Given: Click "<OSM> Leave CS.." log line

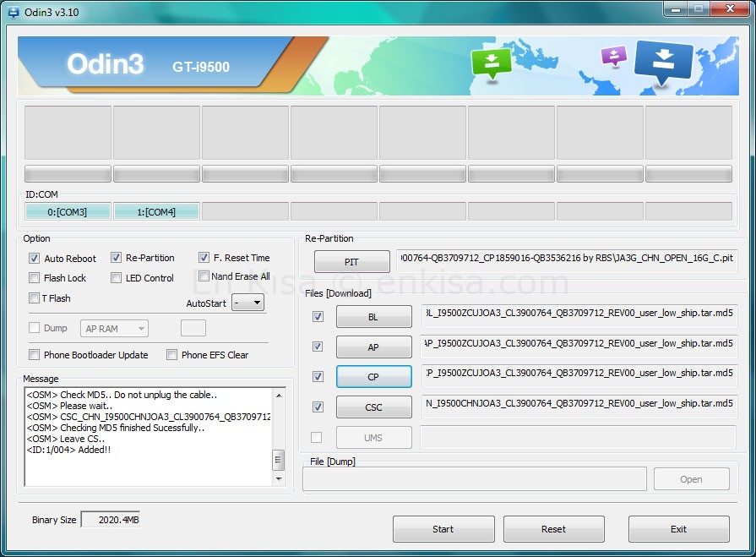Looking at the screenshot, I should click(66, 439).
